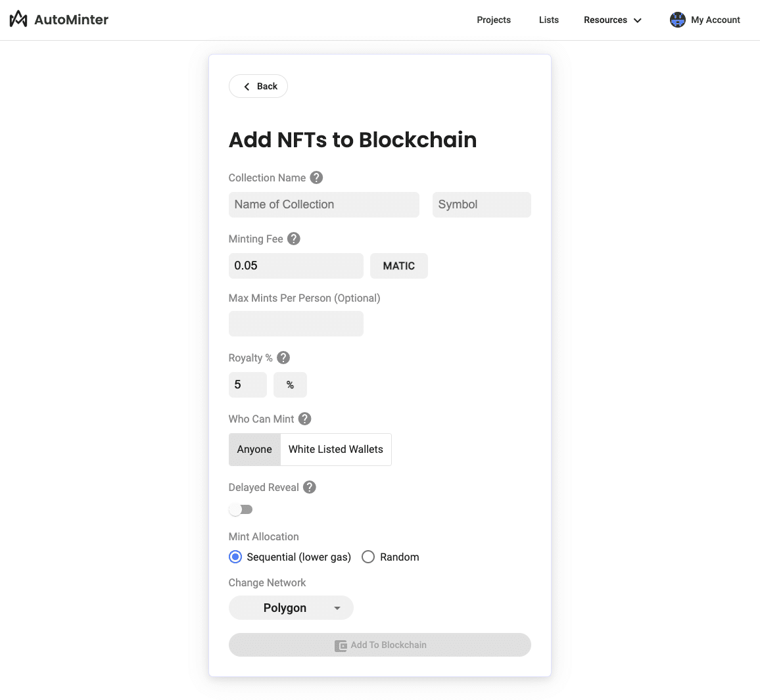The width and height of the screenshot is (760, 700).
Task: Click the AutoMinter logo icon
Action: 18,19
